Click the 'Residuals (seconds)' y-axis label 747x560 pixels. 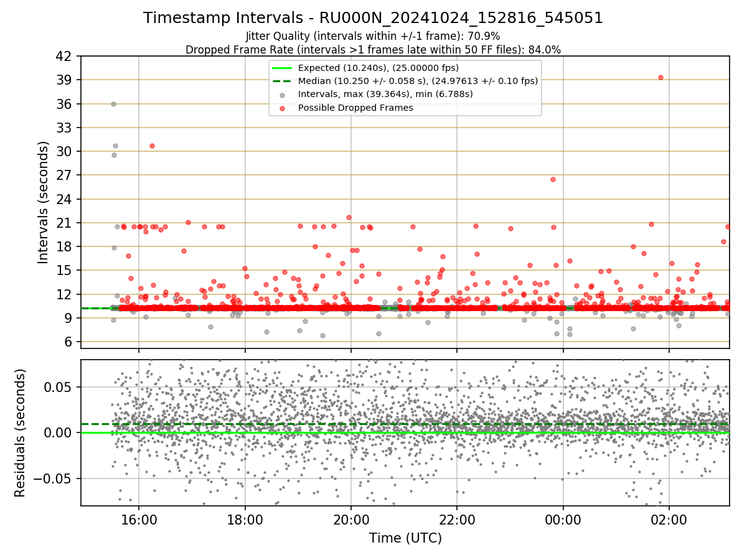coord(20,433)
